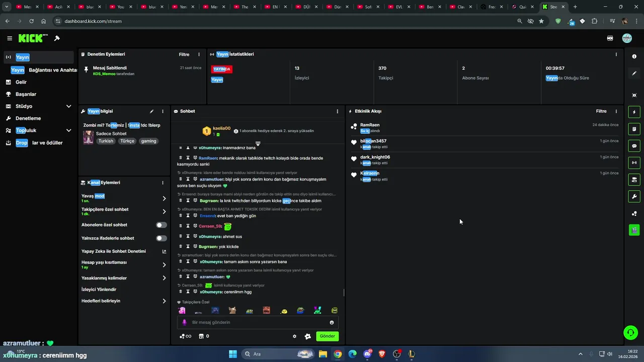Edit stream info with the pencil icon
The width and height of the screenshot is (644, 362).
pos(151,111)
